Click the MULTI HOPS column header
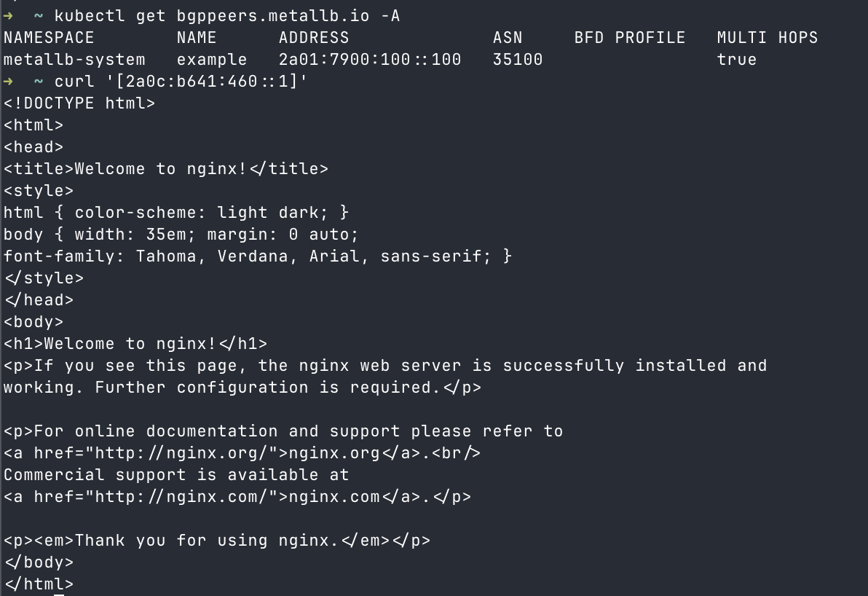Image resolution: width=868 pixels, height=596 pixels. (x=768, y=38)
